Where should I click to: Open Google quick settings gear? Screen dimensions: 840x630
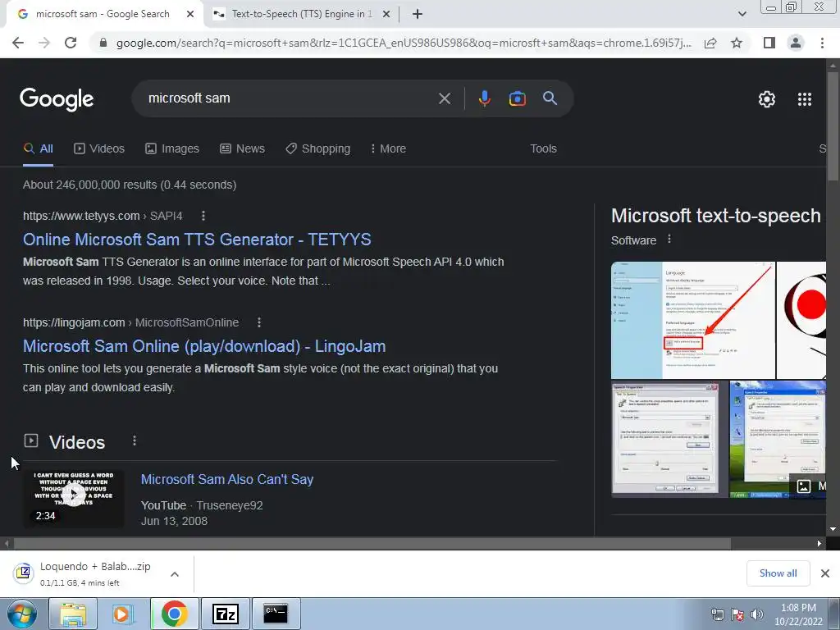(x=767, y=99)
